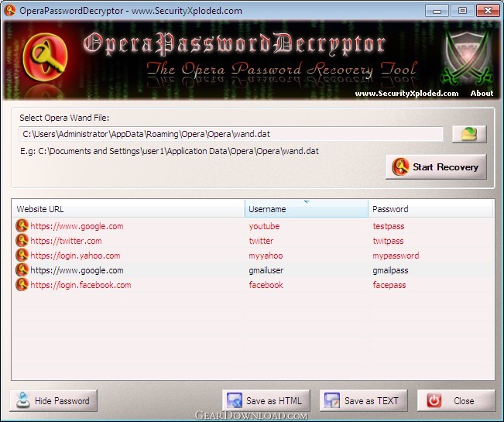
Task: Open www.SecurityXploded.com link in banner
Action: pyautogui.click(x=406, y=94)
